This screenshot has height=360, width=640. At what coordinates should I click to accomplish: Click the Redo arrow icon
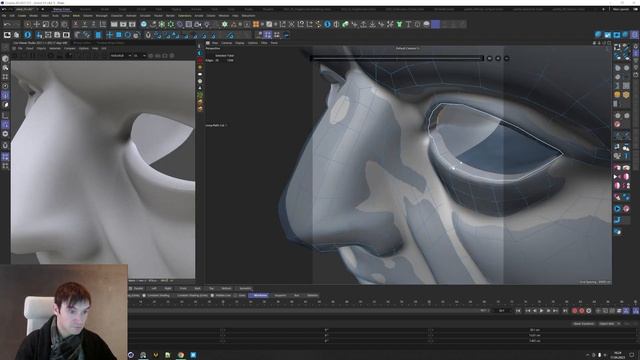[16, 24]
